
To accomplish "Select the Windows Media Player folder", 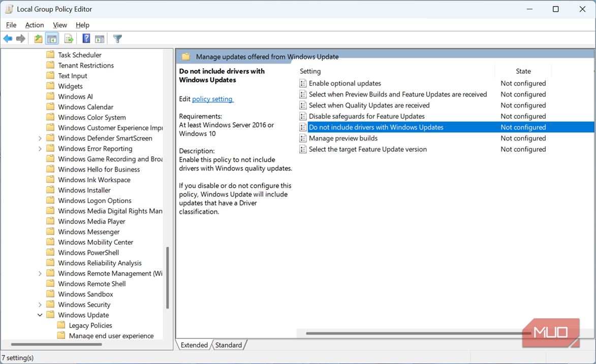I will (91, 221).
